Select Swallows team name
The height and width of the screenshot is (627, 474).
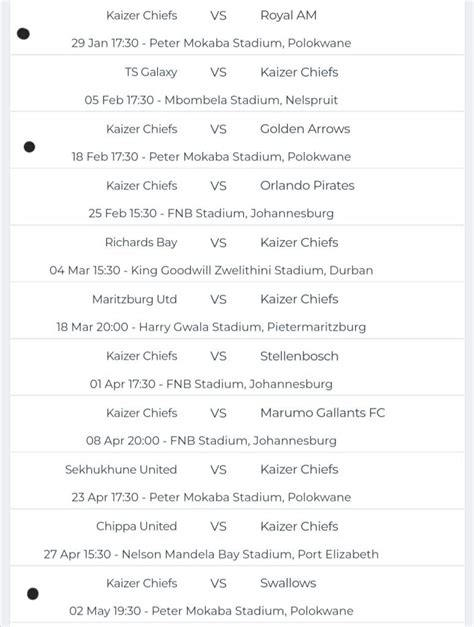click(x=288, y=583)
